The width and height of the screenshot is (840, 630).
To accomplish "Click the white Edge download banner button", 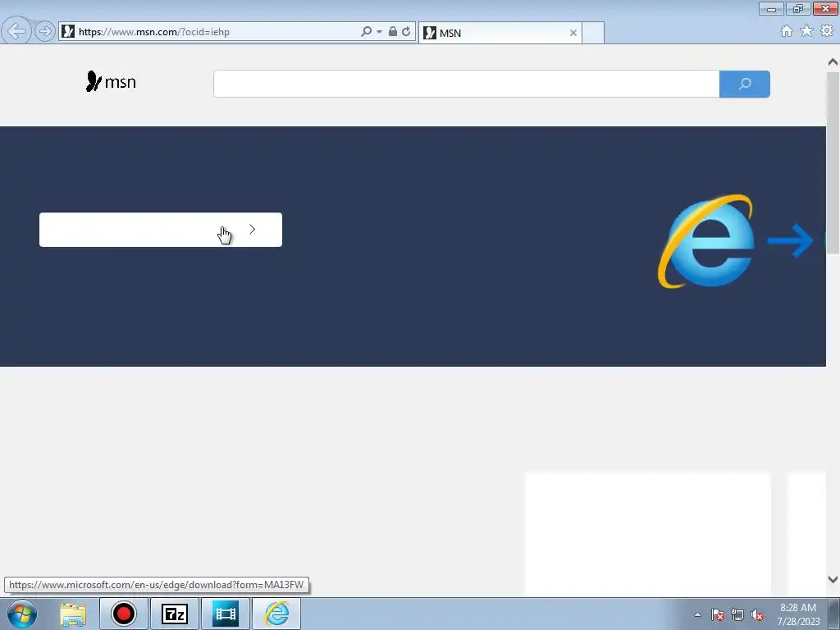I will click(161, 230).
